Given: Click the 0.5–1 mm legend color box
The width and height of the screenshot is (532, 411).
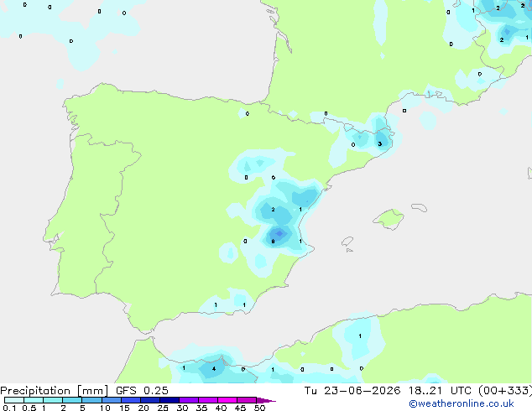Looking at the screenshot, I should click(34, 400).
